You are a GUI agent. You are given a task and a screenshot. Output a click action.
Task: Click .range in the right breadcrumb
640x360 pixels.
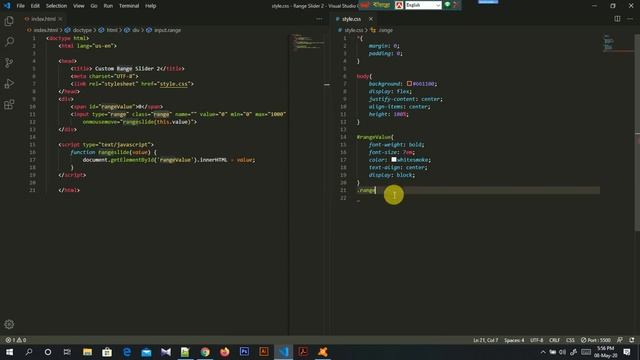click(385, 30)
